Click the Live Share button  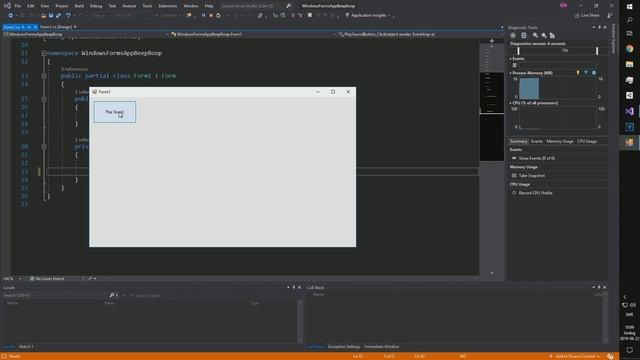pyautogui.click(x=587, y=16)
